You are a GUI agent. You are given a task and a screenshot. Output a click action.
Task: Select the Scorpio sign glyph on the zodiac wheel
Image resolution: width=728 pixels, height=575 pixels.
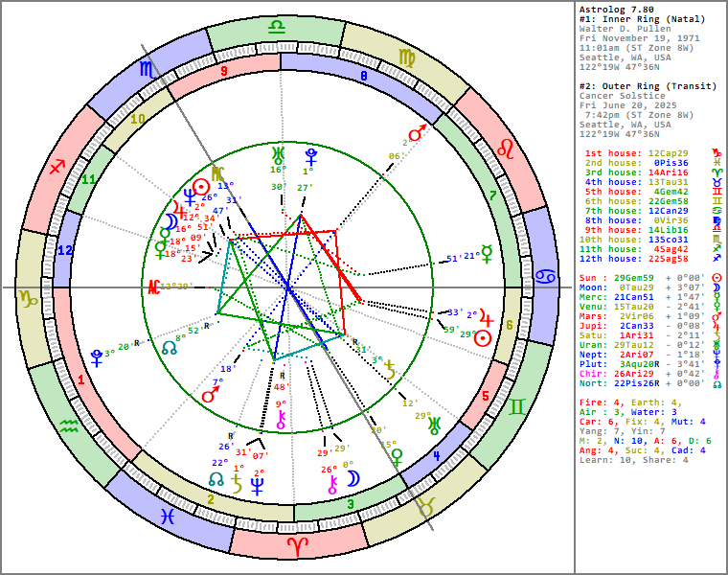point(145,69)
